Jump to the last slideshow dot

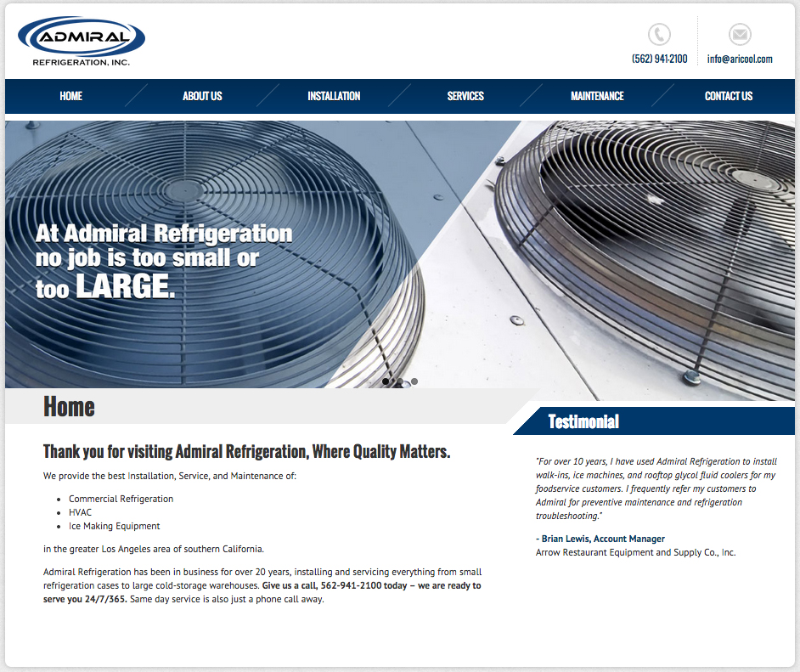pos(414,381)
